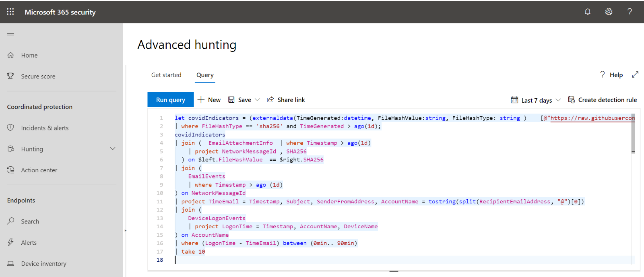Click the notifications bell icon
The image size is (644, 277).
coord(588,12)
